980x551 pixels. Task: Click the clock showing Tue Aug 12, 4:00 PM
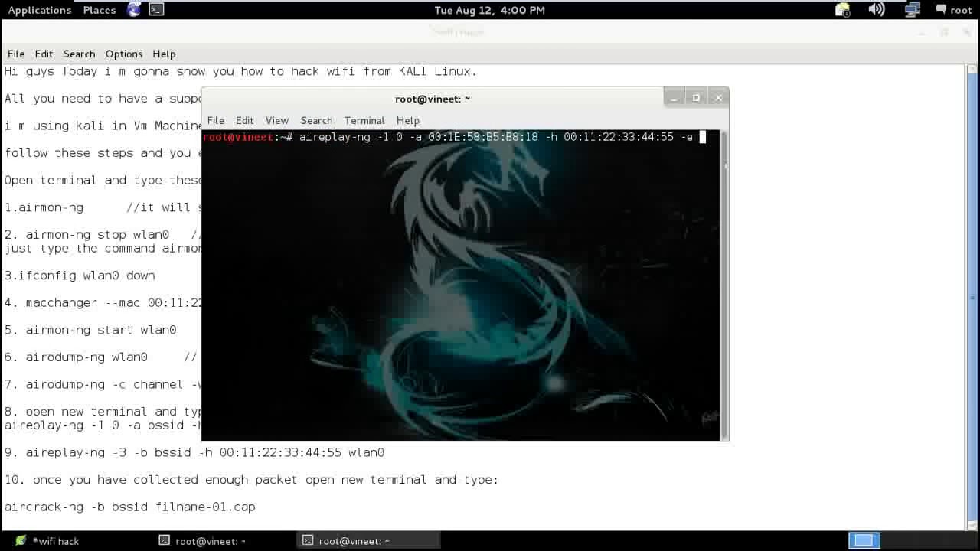pyautogui.click(x=490, y=10)
